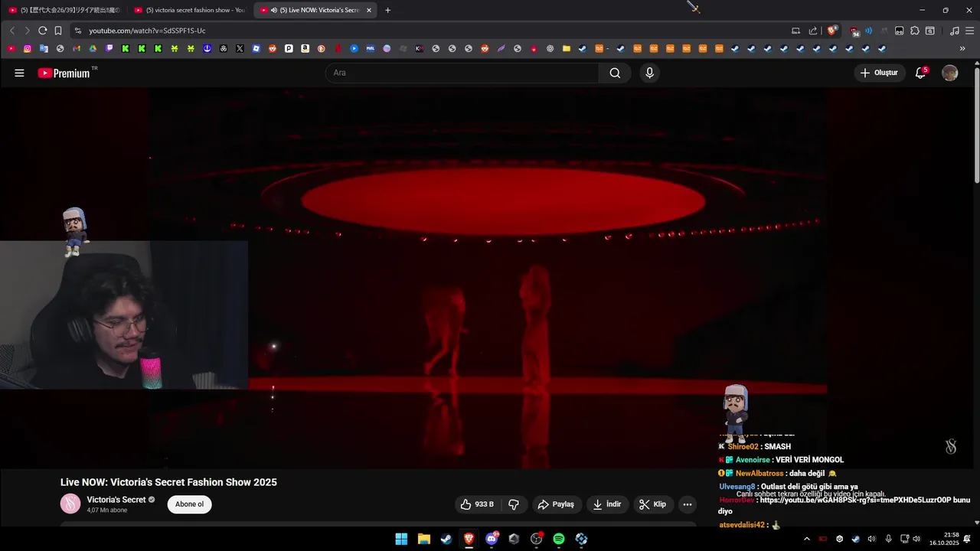Close the Live NOW Victoria's Secret tab
This screenshot has width=980, height=551.
pyautogui.click(x=369, y=10)
